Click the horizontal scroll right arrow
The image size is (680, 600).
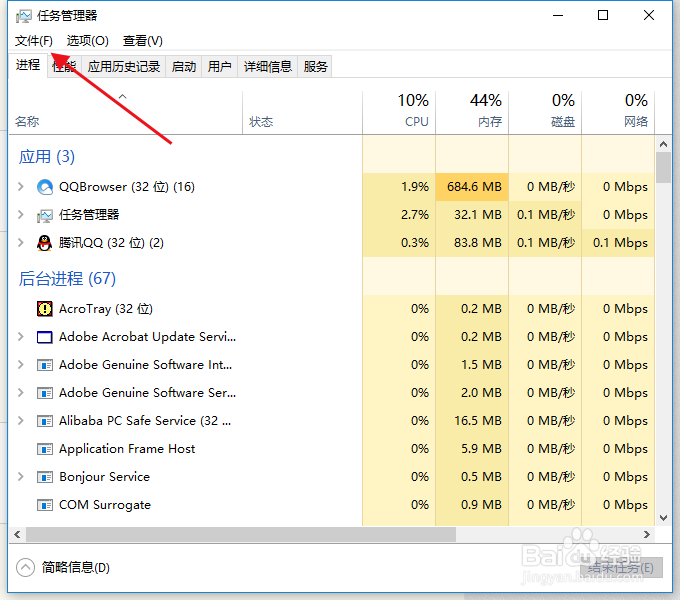pyautogui.click(x=647, y=535)
